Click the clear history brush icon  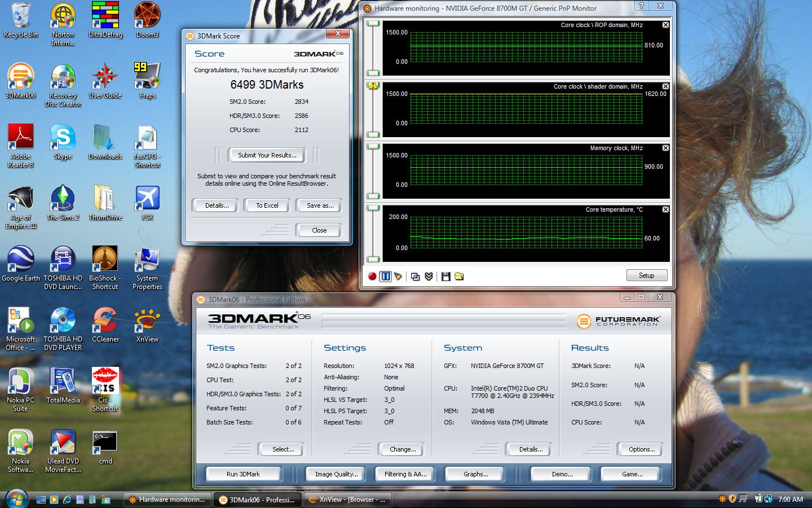[399, 276]
